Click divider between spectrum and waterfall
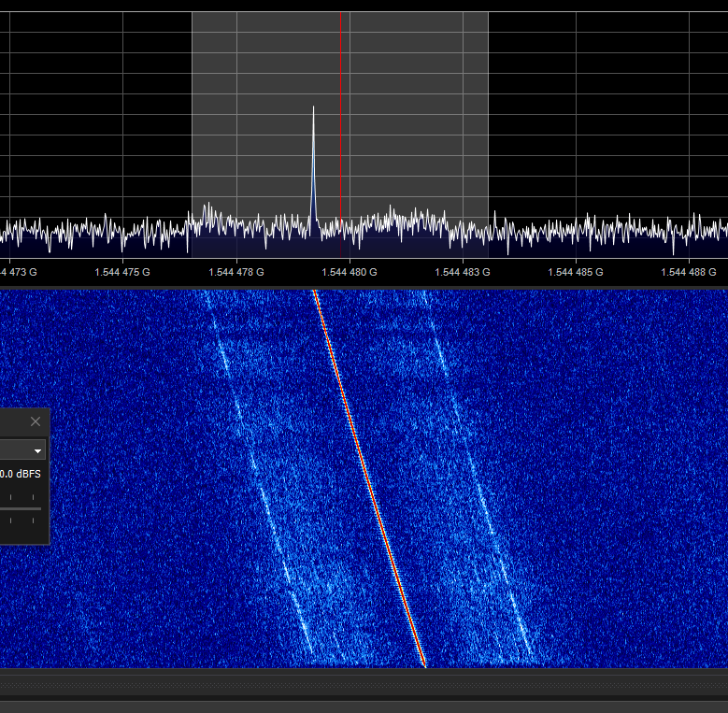Image resolution: width=728 pixels, height=713 pixels. coord(364,285)
